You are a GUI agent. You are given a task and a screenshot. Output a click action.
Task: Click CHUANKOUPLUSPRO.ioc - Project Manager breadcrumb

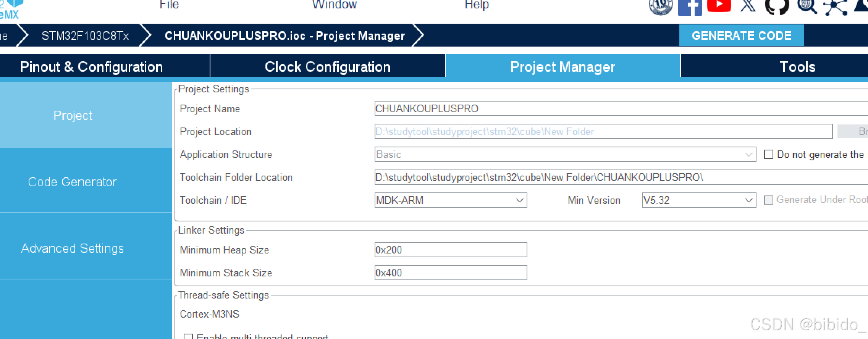(285, 36)
